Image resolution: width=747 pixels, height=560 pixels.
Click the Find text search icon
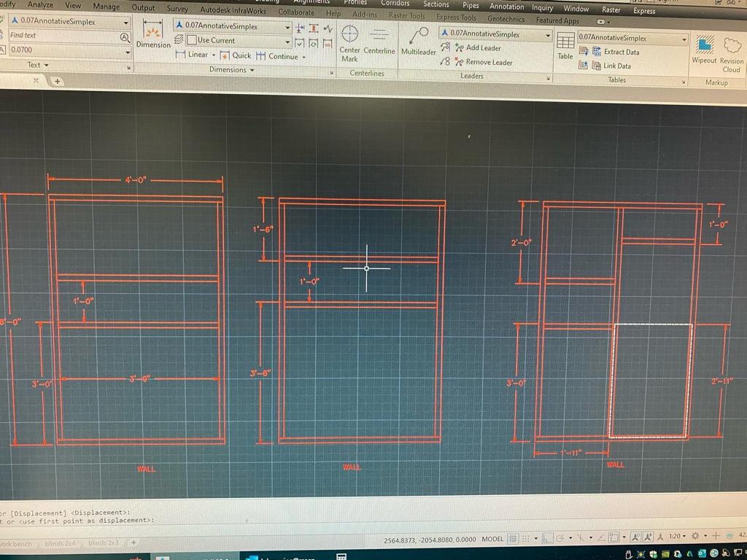125,36
